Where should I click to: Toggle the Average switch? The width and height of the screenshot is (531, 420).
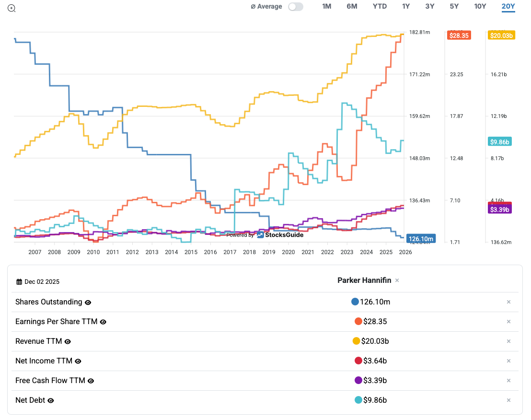coord(296,7)
